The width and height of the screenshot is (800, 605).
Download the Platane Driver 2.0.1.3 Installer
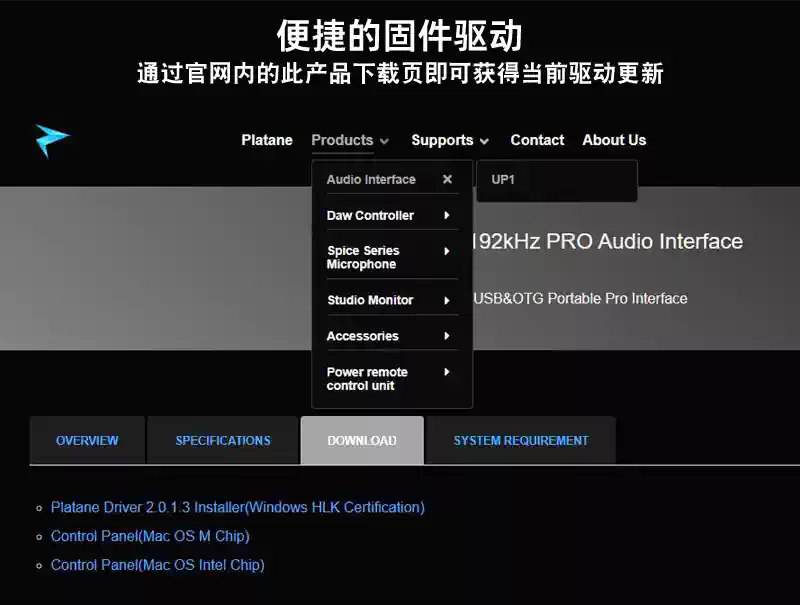pyautogui.click(x=236, y=507)
